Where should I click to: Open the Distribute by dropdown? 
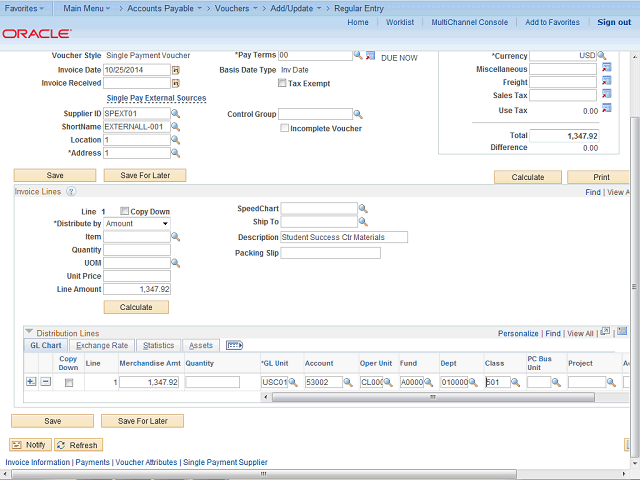pyautogui.click(x=137, y=224)
